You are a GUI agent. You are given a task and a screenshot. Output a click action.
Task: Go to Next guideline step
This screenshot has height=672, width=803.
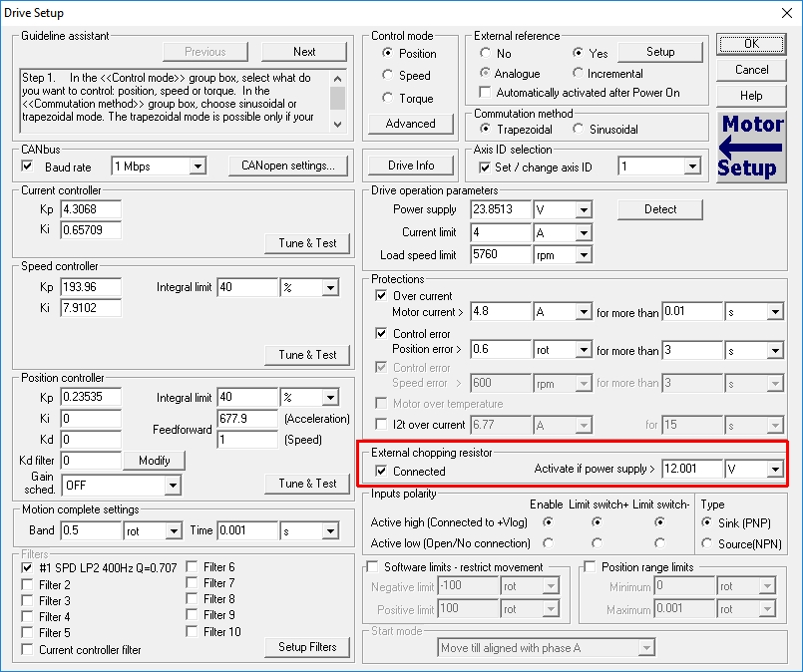click(x=304, y=52)
